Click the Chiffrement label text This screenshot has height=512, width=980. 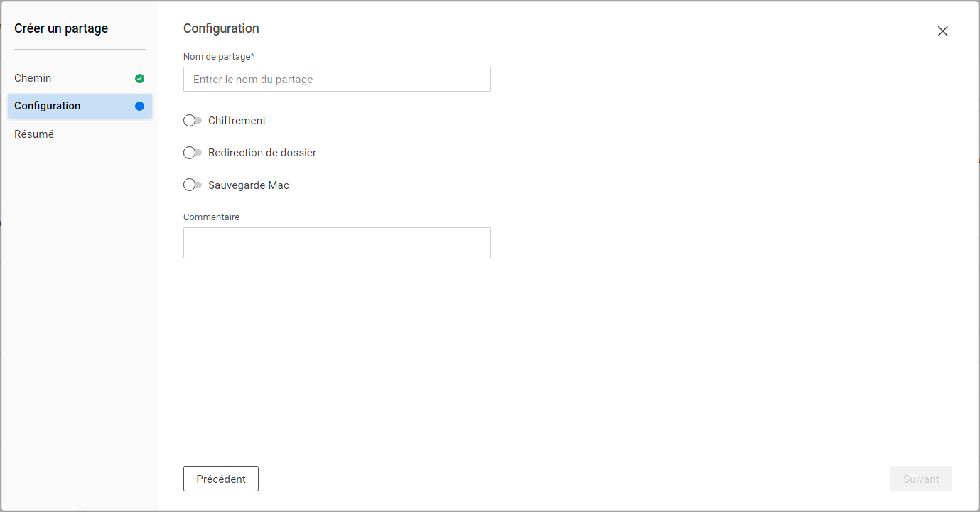[237, 121]
